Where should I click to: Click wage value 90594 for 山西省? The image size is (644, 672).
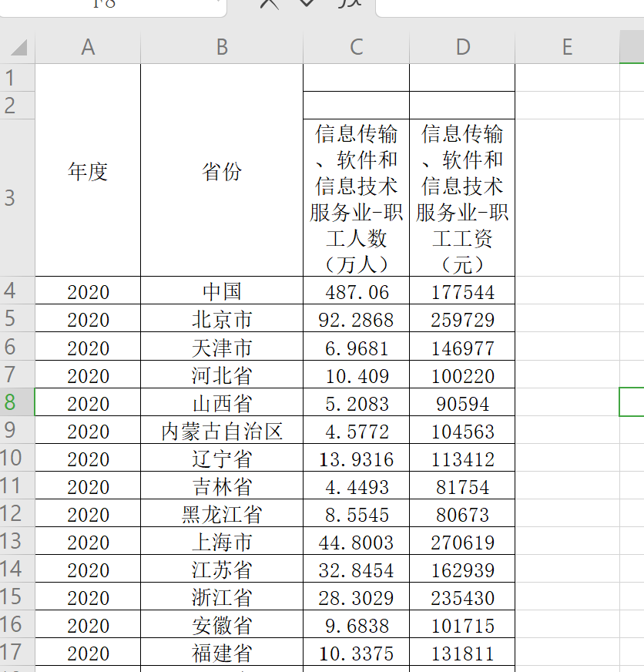[x=462, y=402]
